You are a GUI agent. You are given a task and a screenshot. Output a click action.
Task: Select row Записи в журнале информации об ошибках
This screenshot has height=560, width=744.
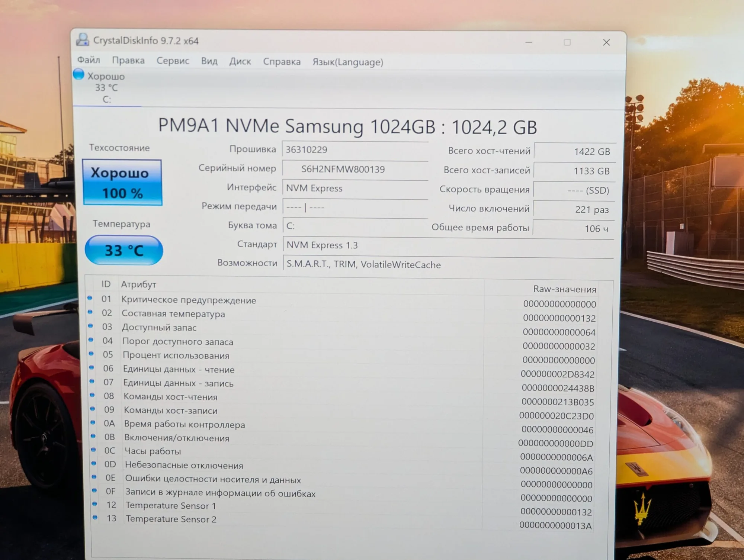point(342,495)
